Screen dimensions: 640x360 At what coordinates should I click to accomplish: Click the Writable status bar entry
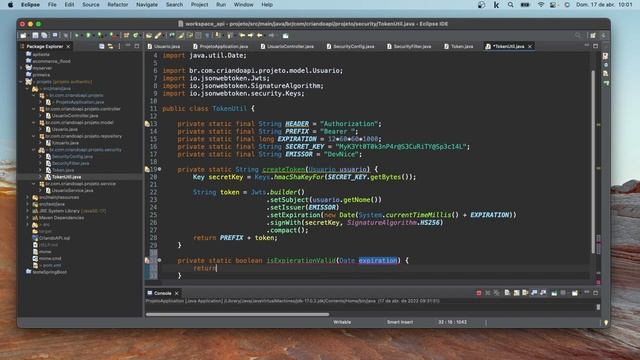342,322
